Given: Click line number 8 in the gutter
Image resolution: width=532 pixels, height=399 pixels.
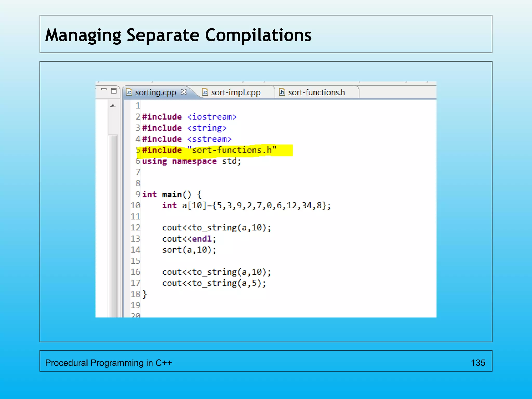Looking at the screenshot, I should (x=138, y=183).
